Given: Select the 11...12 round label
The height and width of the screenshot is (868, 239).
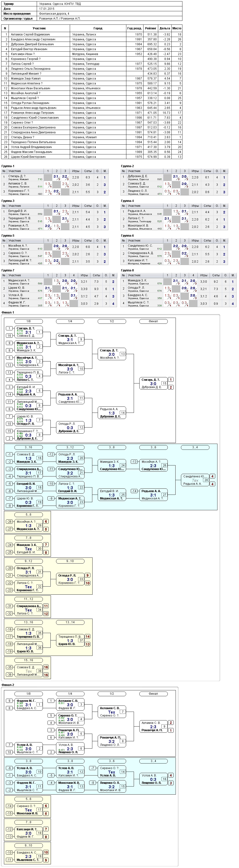Looking at the screenshot, I should pos(28,599).
